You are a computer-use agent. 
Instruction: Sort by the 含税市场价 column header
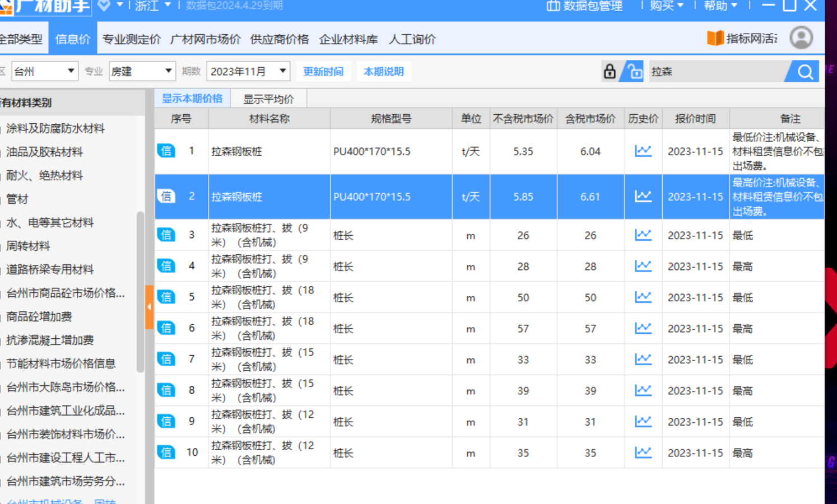click(x=590, y=119)
